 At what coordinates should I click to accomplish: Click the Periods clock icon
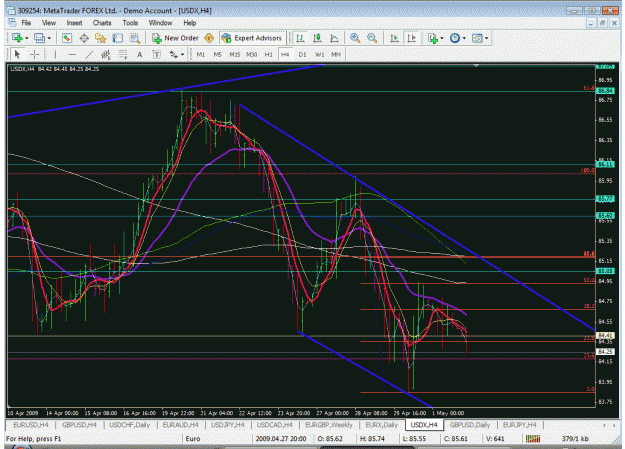(454, 38)
